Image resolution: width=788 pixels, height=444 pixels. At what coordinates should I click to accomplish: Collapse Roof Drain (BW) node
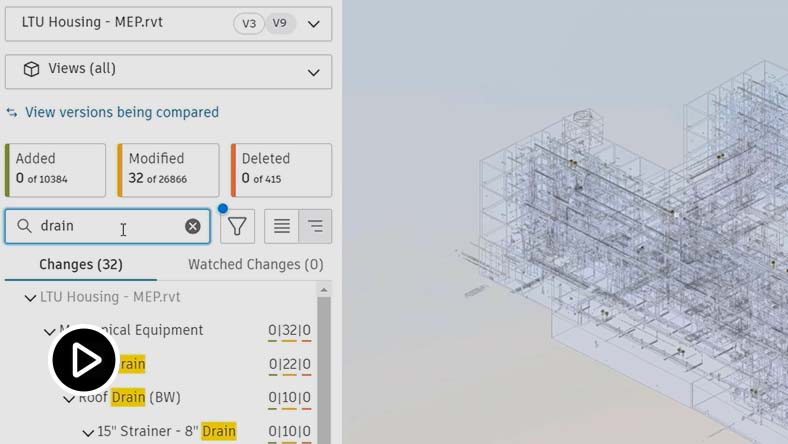[69, 399]
